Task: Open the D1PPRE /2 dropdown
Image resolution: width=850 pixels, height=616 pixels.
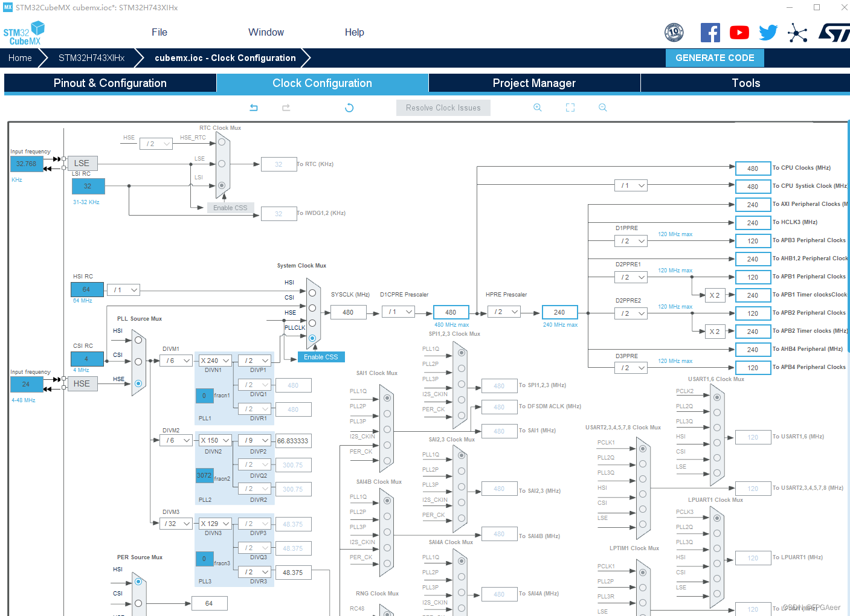Action: point(631,241)
